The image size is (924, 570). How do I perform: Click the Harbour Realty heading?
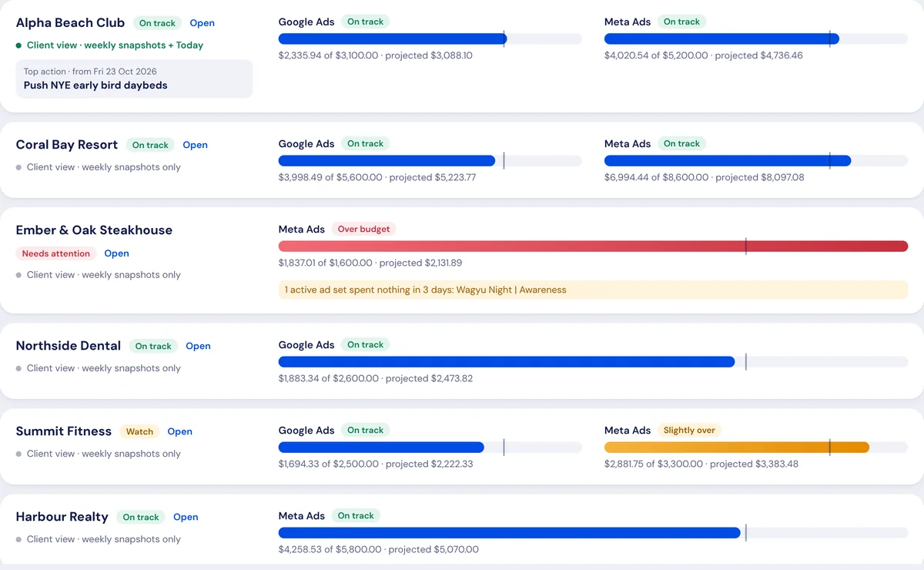(x=62, y=517)
